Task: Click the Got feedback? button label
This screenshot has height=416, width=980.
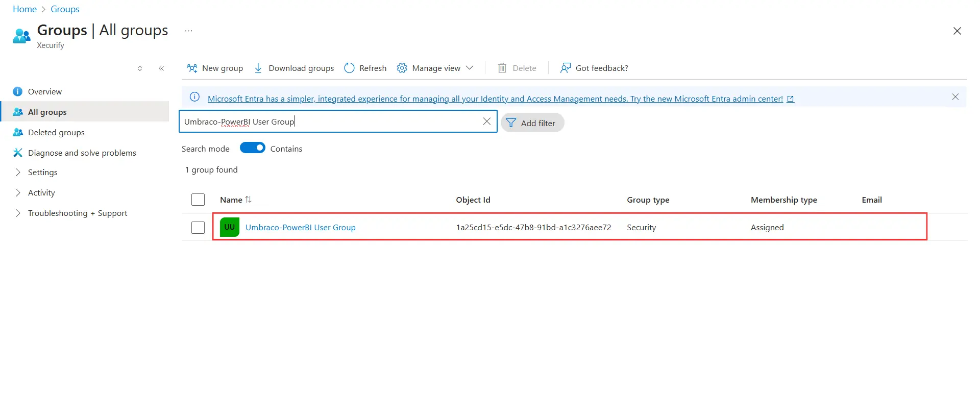Action: coord(602,68)
